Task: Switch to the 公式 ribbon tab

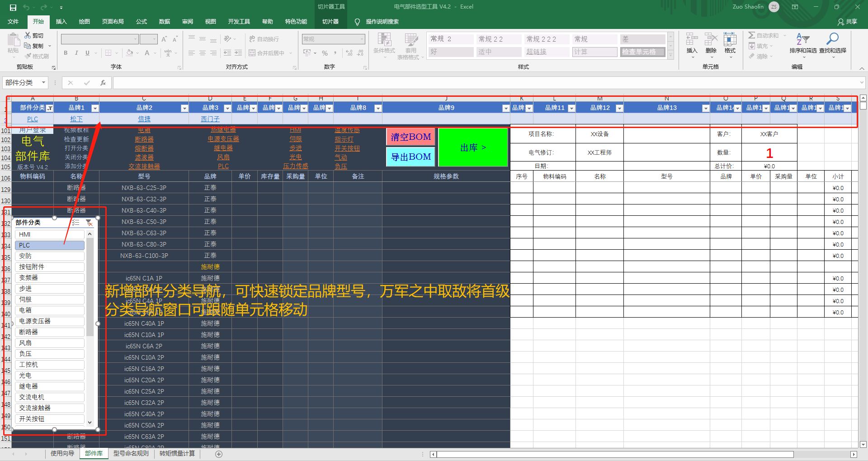Action: [x=142, y=22]
